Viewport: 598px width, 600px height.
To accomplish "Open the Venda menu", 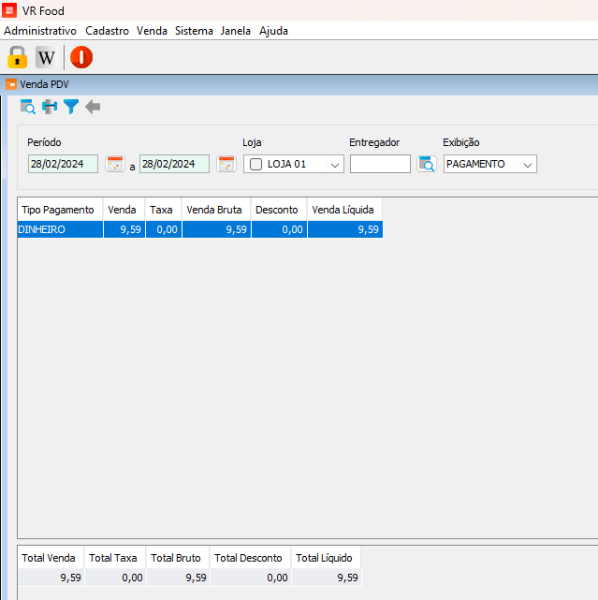I will [152, 31].
